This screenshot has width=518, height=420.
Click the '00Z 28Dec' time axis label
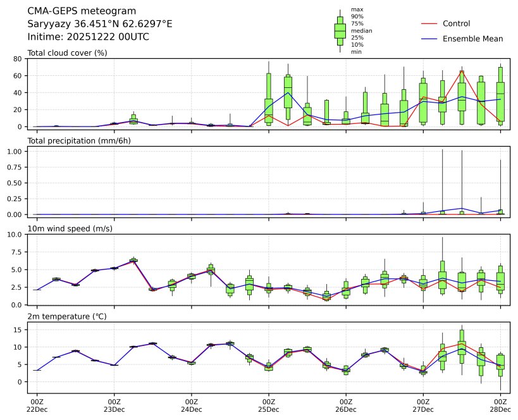(x=500, y=405)
